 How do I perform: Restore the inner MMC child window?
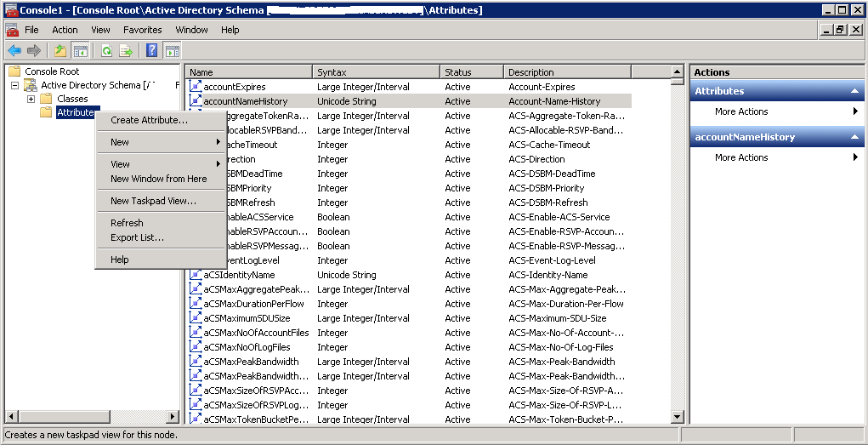[840, 30]
